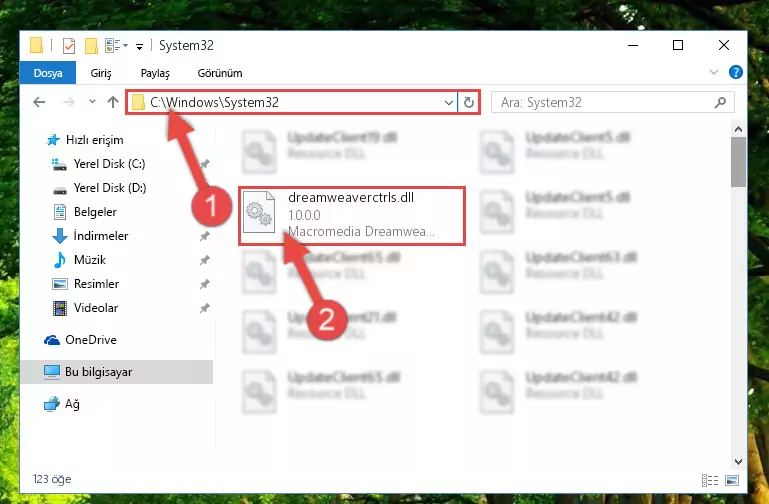This screenshot has height=504, width=769.
Task: Click the Macromedia Dreamwea... description text
Action: pos(361,231)
